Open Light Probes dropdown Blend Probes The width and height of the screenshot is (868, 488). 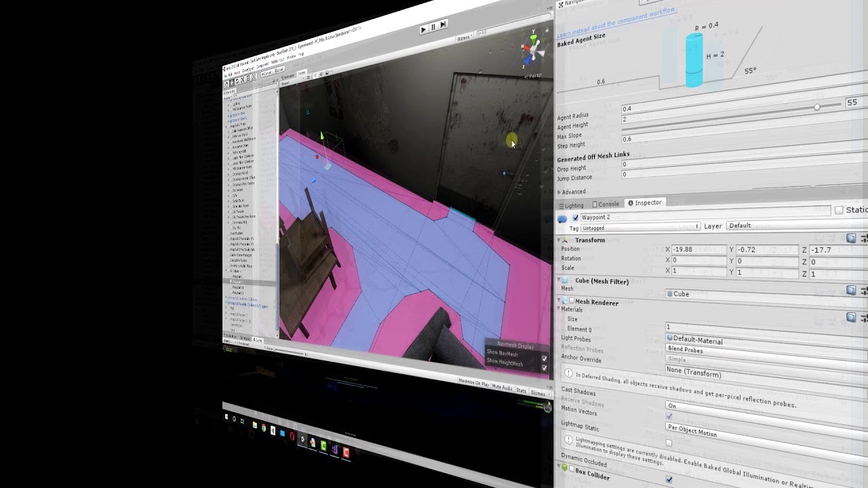[x=767, y=355]
